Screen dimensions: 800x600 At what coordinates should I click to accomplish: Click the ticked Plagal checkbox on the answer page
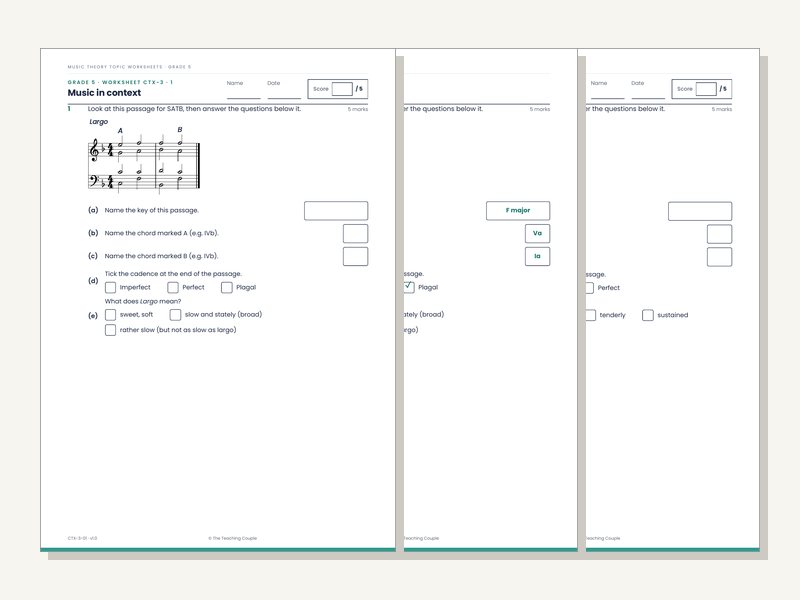pos(409,287)
